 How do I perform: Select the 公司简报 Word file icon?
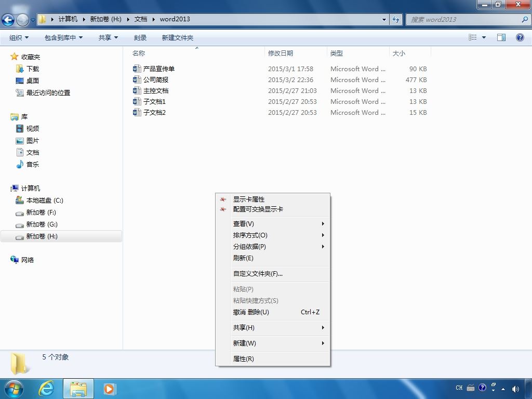tap(137, 79)
